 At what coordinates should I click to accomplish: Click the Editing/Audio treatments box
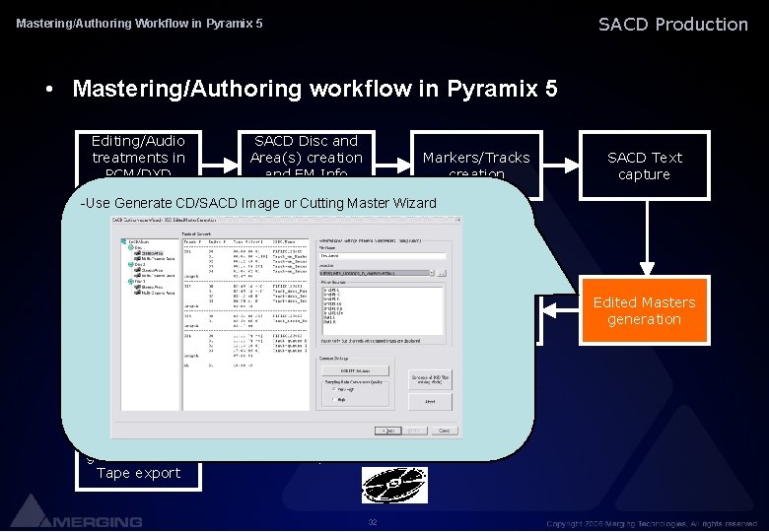point(138,154)
